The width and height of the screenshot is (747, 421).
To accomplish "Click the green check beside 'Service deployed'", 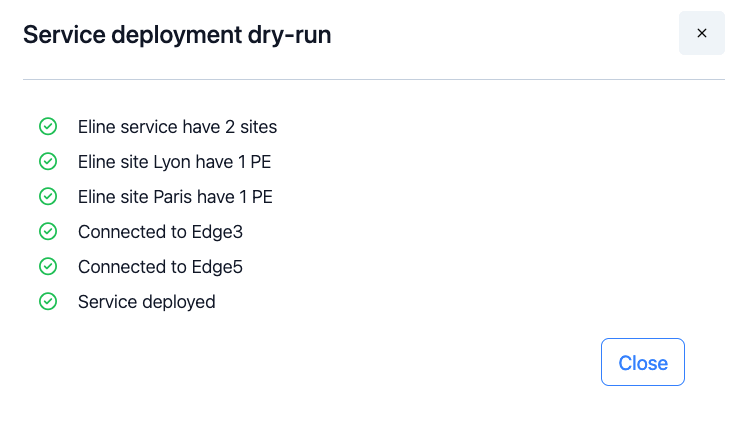I will tap(47, 301).
